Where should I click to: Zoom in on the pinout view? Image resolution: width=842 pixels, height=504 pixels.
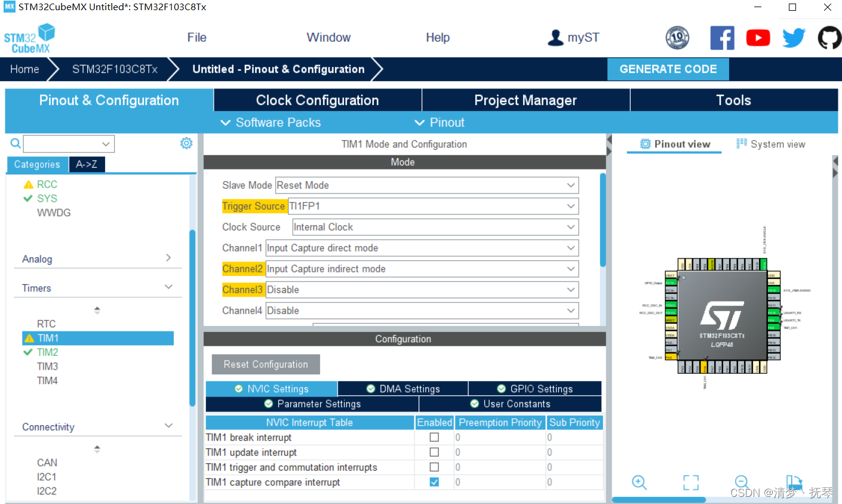(x=639, y=483)
